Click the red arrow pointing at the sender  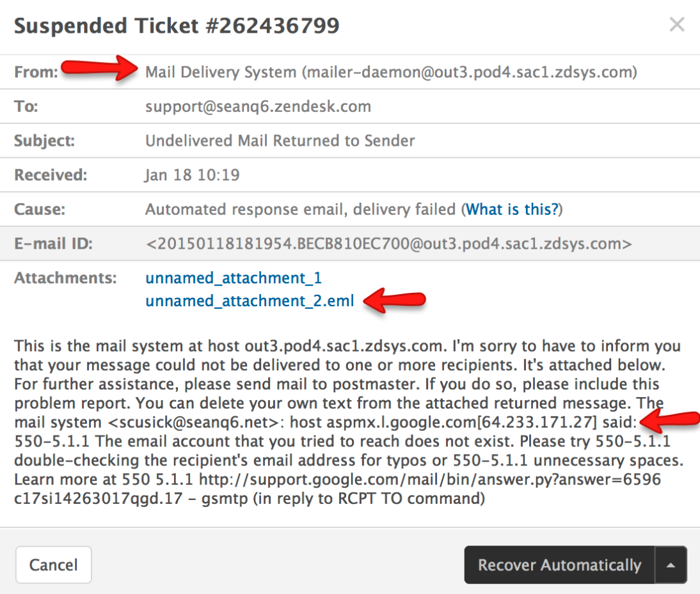[x=97, y=69]
